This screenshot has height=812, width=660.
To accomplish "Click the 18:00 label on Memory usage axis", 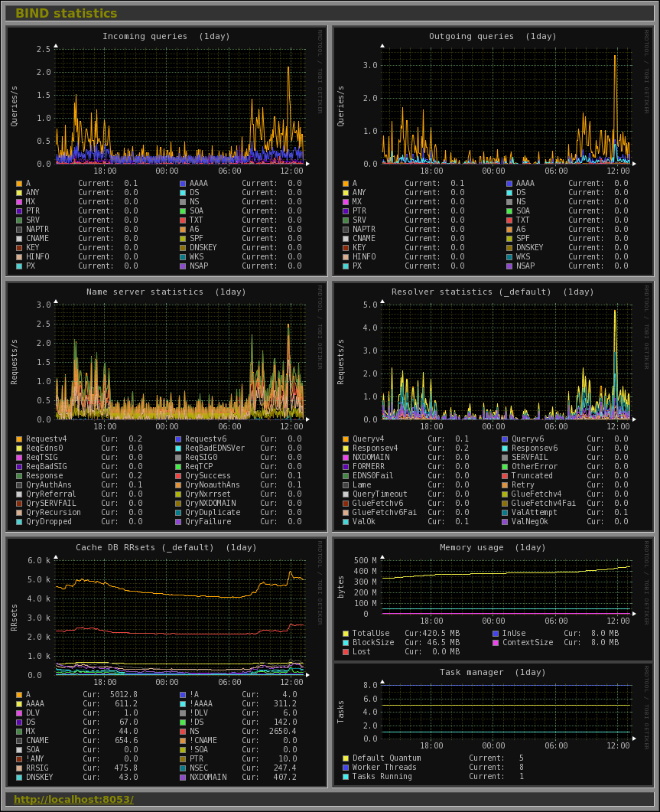I will pos(431,621).
